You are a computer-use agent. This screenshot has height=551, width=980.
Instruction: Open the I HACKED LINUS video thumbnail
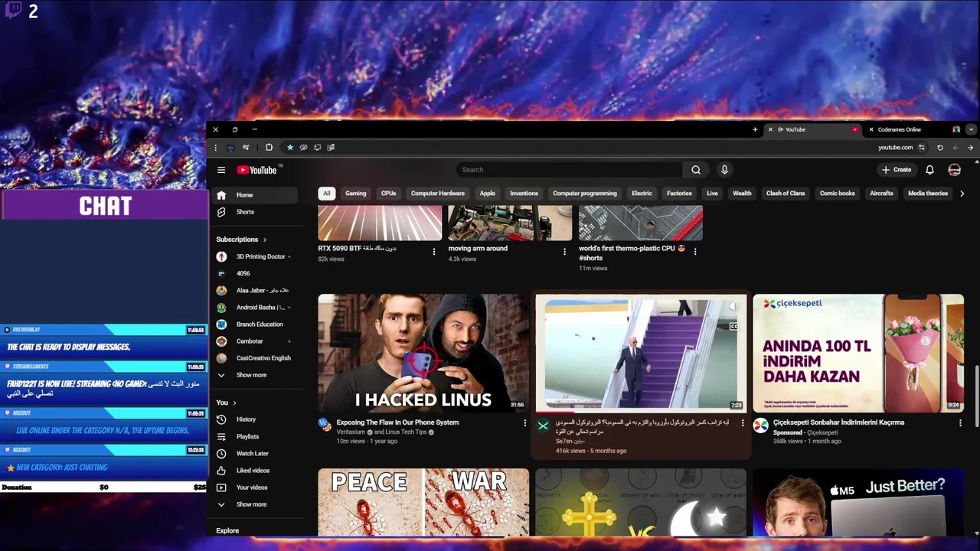pos(423,354)
